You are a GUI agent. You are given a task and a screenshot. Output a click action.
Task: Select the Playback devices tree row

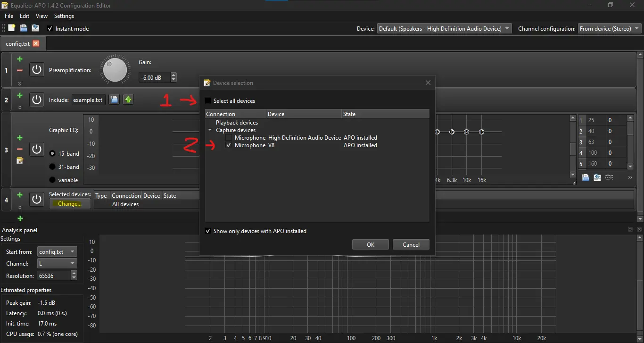coord(237,123)
